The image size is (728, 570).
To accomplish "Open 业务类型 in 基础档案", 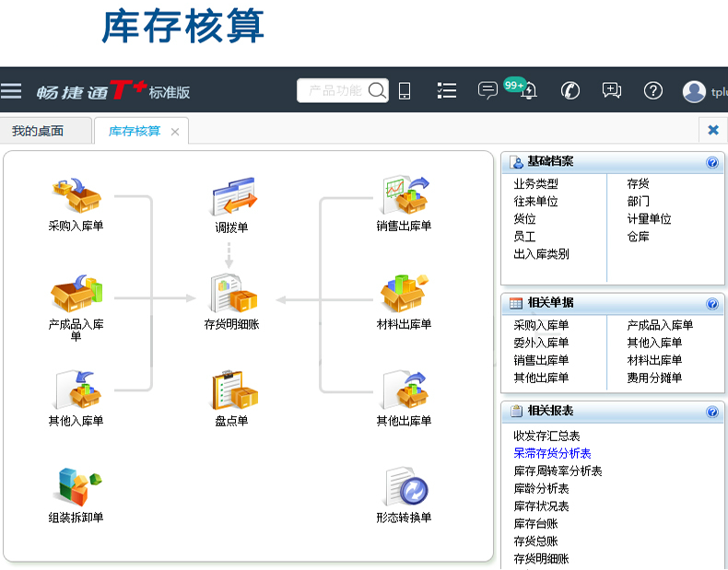I will pos(535,183).
